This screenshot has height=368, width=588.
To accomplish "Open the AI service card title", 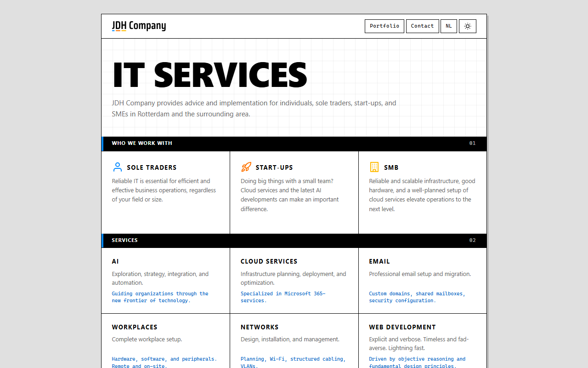I will coord(115,261).
